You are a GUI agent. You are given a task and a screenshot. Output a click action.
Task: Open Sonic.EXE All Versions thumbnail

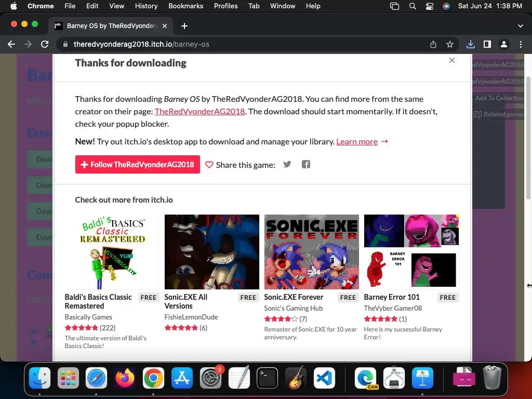[212, 252]
